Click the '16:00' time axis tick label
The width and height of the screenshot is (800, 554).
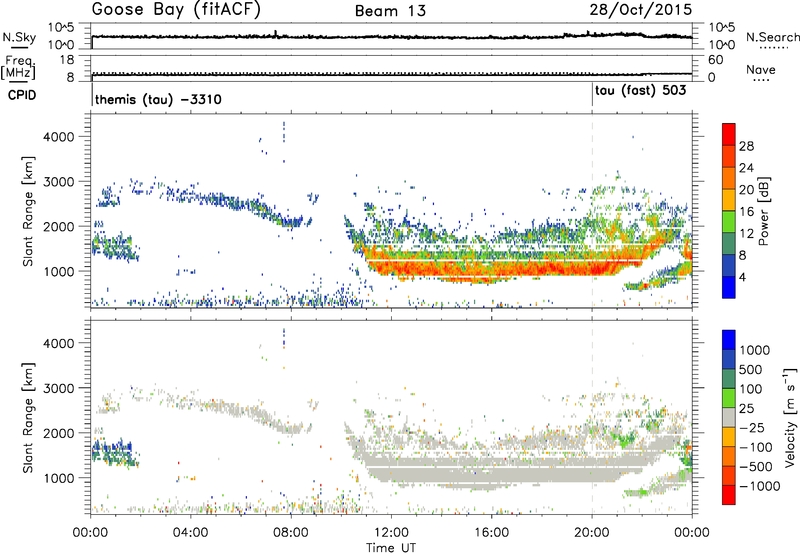(491, 533)
